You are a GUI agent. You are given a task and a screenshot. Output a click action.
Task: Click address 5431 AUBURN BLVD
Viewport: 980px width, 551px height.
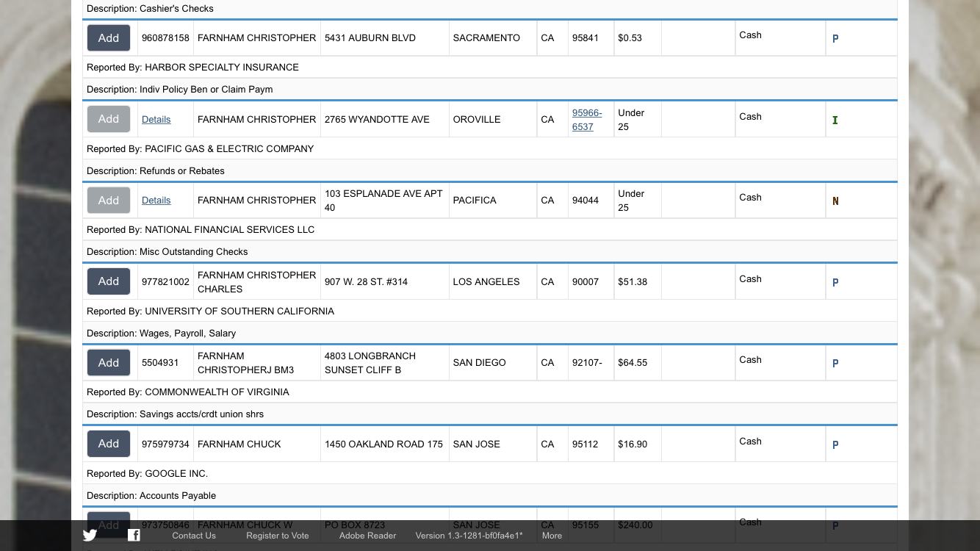pos(370,38)
